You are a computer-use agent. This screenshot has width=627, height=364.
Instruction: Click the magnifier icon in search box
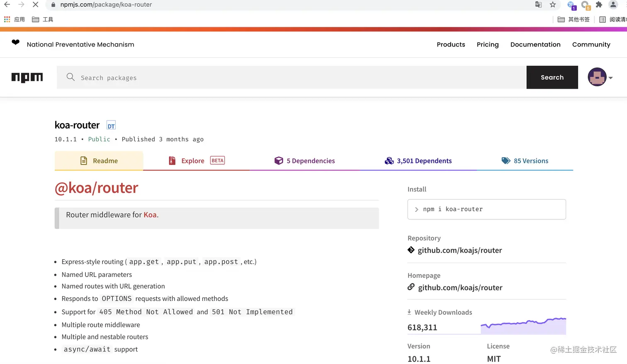[x=70, y=77]
